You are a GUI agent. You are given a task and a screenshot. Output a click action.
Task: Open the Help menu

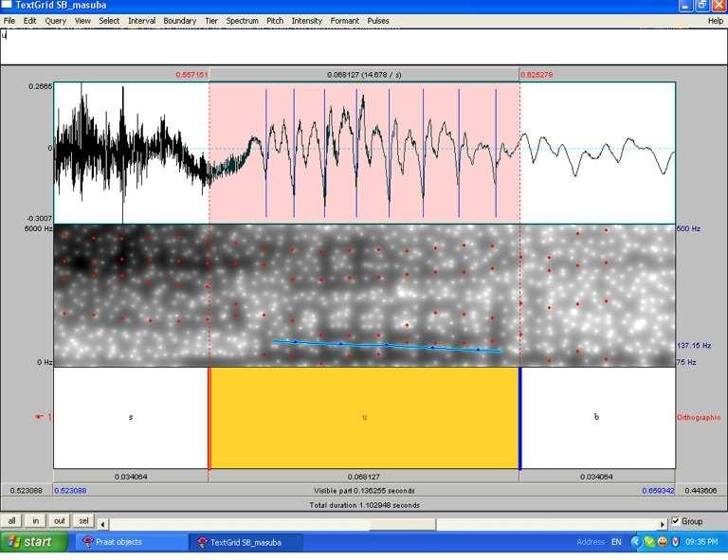coord(716,21)
